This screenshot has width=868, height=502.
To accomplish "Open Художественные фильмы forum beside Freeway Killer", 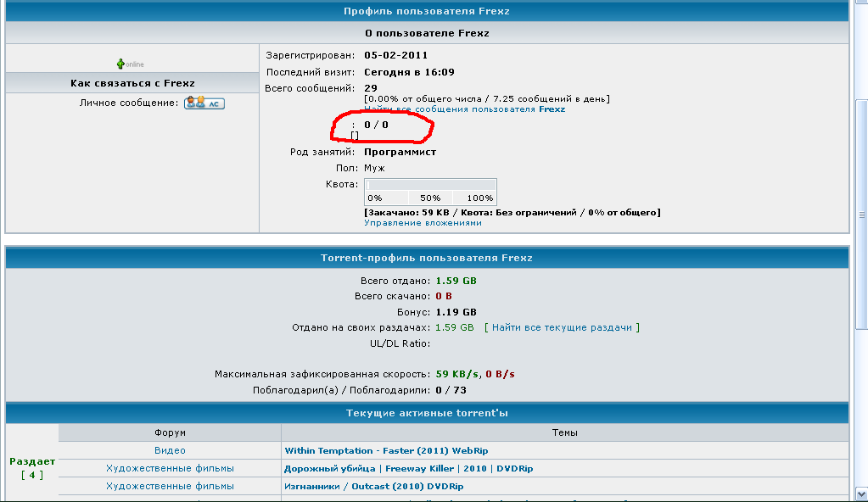I will click(170, 468).
